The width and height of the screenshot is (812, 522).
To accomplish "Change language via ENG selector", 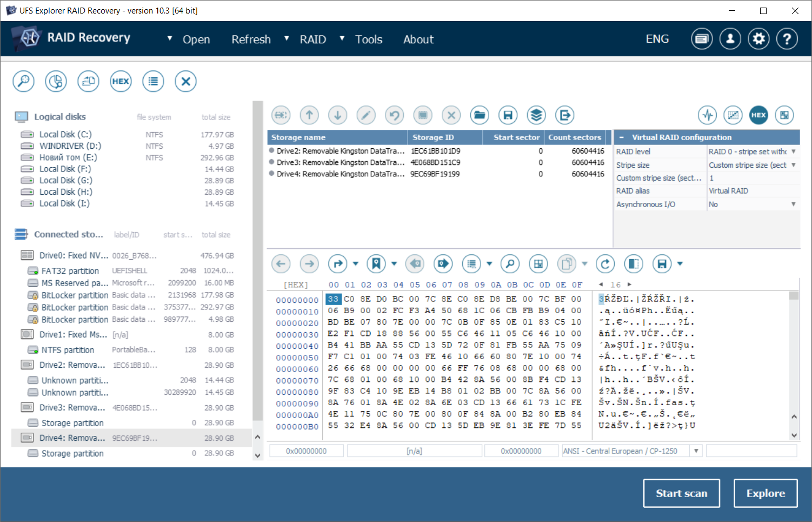I will [x=657, y=39].
